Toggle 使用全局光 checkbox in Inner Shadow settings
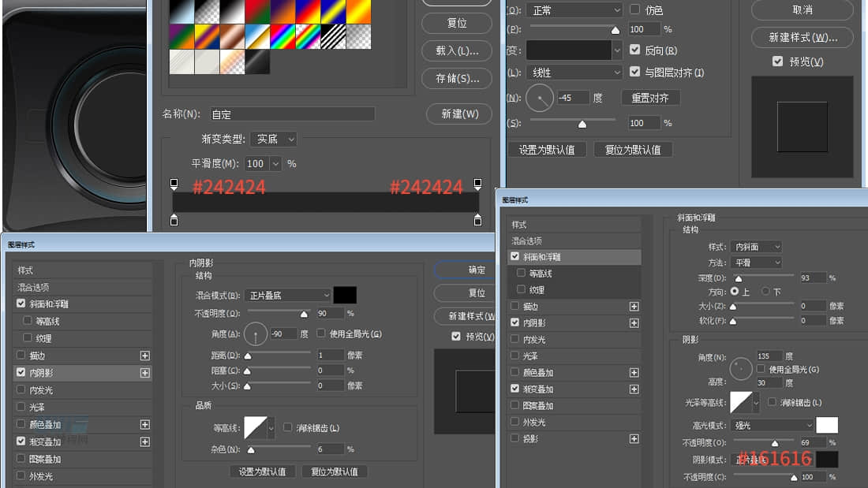Viewport: 868px width, 488px height. coord(320,333)
